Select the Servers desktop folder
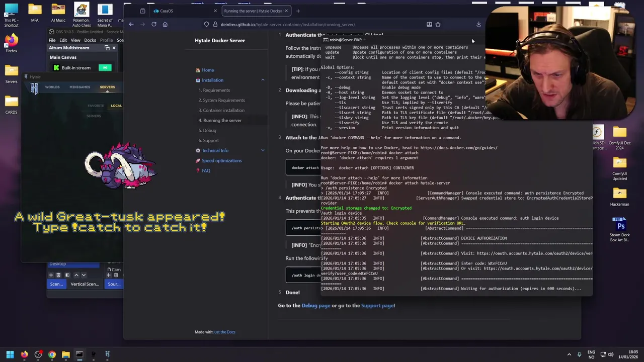The height and width of the screenshot is (362, 644). [x=11, y=74]
